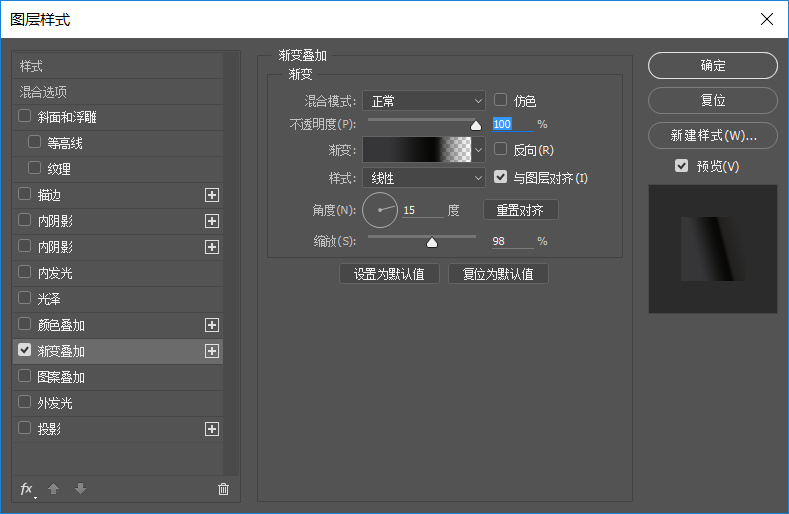Uncheck the 预览(V) checkbox
The height and width of the screenshot is (514, 789).
pyautogui.click(x=682, y=165)
